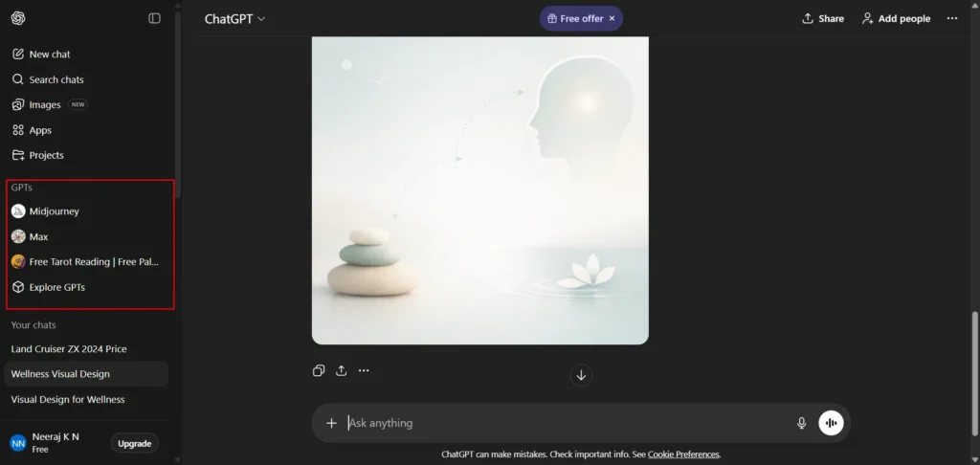Collapse the sidebar with the panel icon
Screen dimensions: 980x465
coord(155,18)
